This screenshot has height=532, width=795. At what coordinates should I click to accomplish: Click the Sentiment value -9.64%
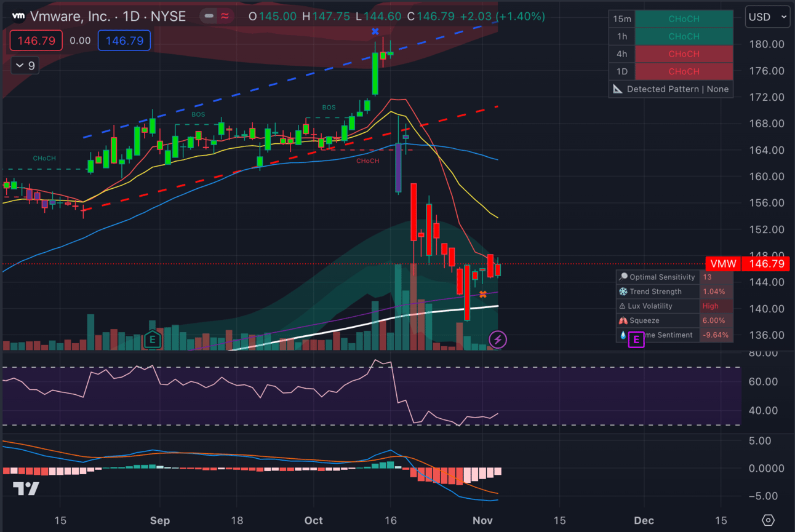[x=716, y=335]
